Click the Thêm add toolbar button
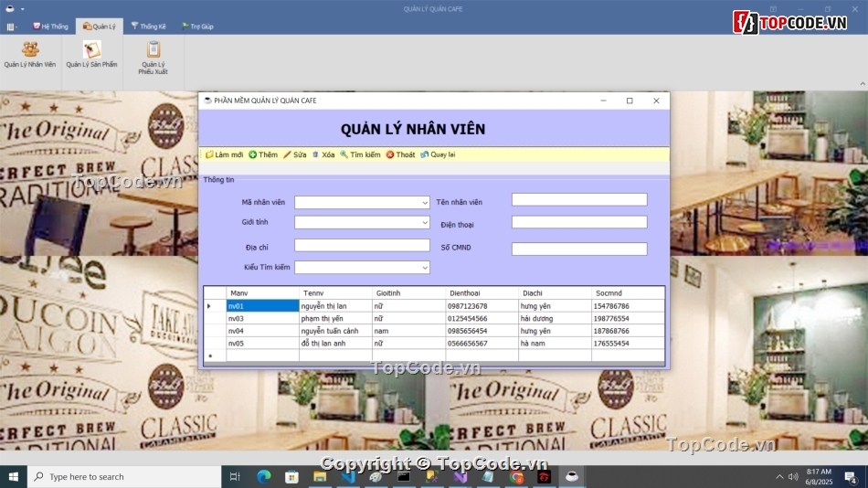The image size is (868, 488). point(263,154)
